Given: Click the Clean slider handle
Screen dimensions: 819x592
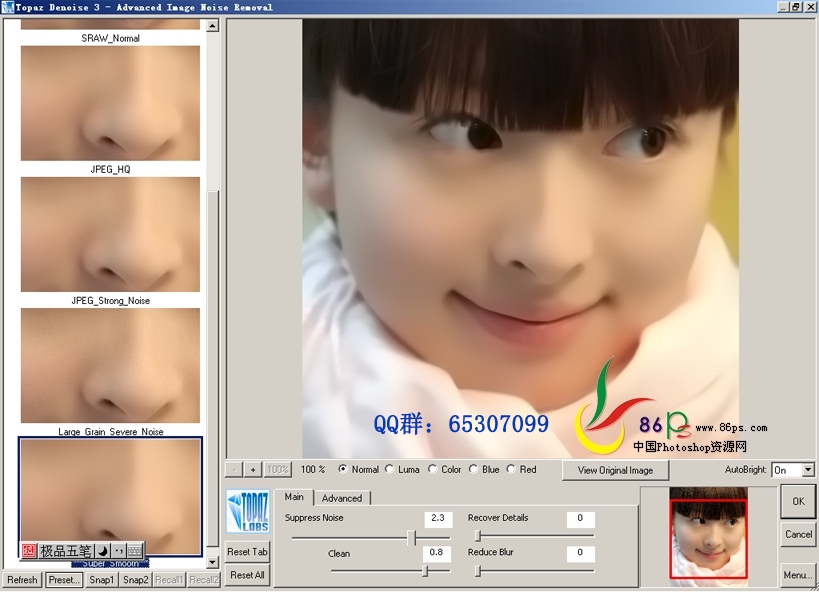Looking at the screenshot, I should click(x=426, y=571).
